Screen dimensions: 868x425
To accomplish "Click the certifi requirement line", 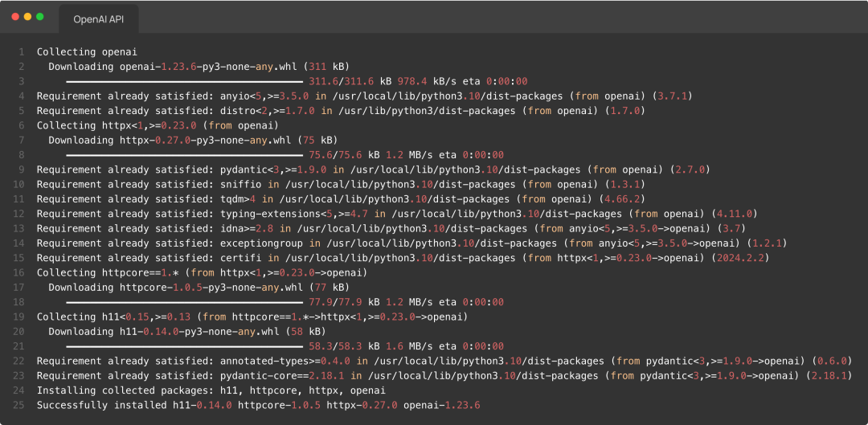I will tap(403, 258).
